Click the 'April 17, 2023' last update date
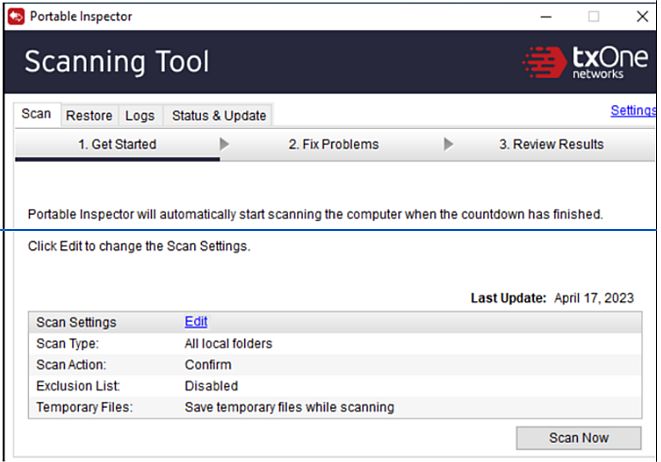This screenshot has width=661, height=462. point(594,298)
